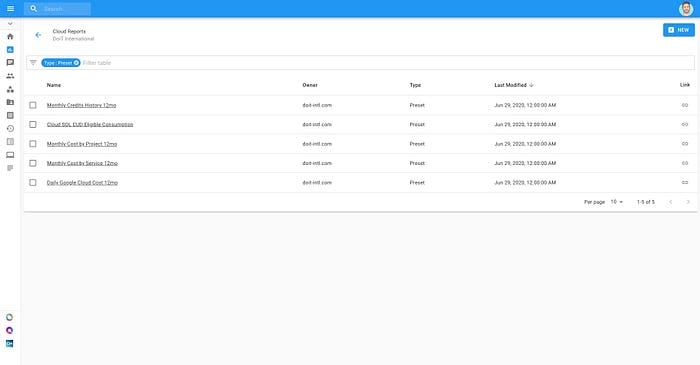Open the users icon in the sidebar
The width and height of the screenshot is (700, 365).
click(x=10, y=76)
